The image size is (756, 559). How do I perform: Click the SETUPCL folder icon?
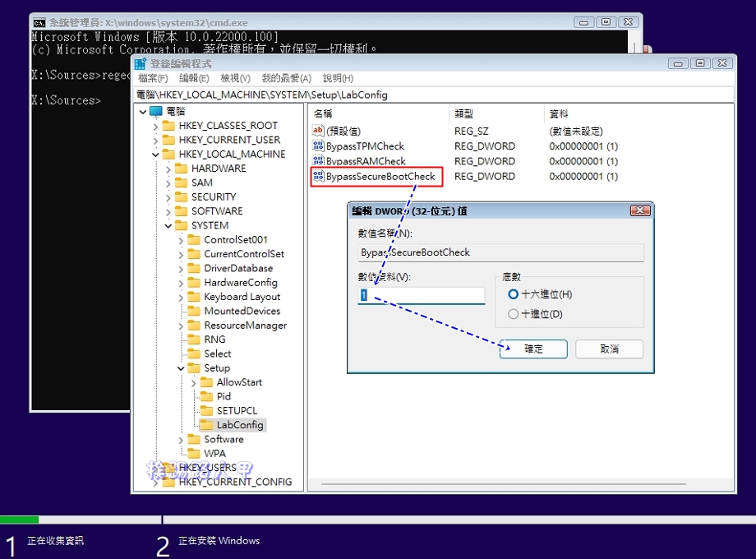pyautogui.click(x=206, y=410)
